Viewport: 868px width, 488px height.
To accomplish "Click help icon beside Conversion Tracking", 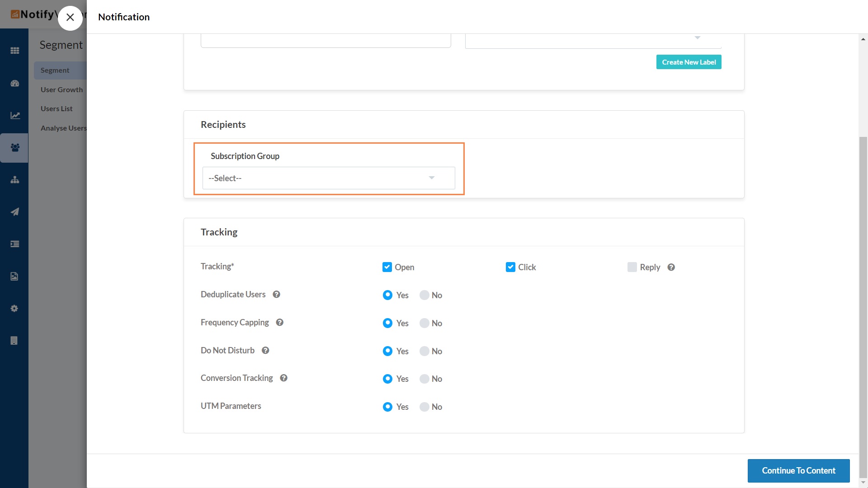I will click(x=283, y=378).
